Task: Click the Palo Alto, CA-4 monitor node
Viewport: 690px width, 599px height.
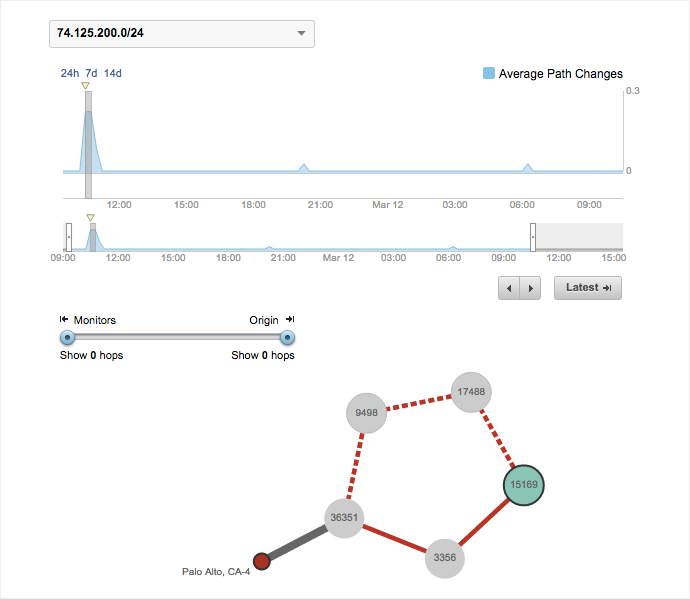Action: point(262,561)
